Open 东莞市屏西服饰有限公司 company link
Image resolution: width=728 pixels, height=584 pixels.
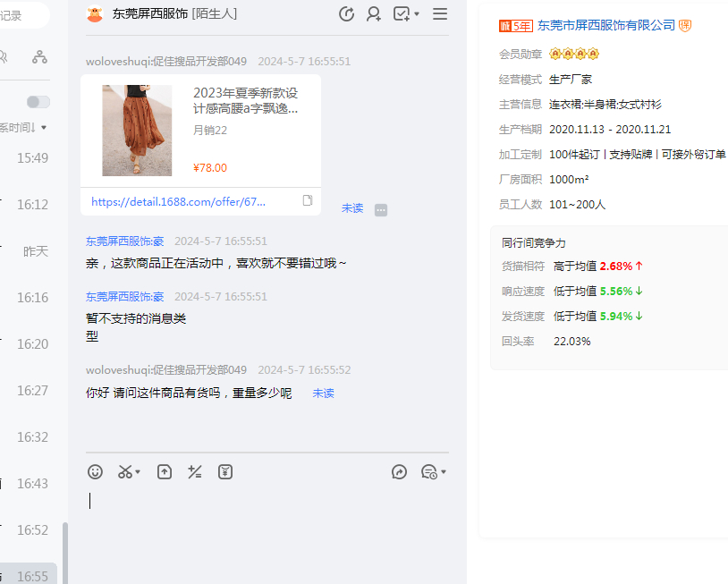point(605,26)
